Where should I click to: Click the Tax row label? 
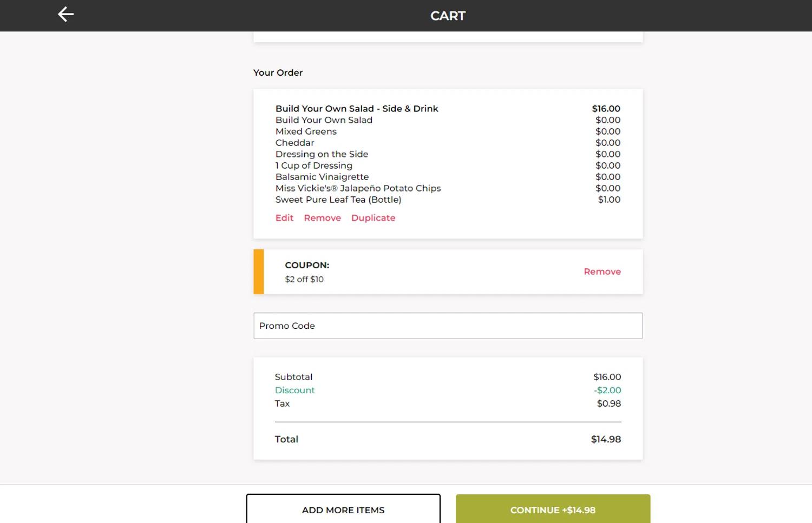point(282,403)
